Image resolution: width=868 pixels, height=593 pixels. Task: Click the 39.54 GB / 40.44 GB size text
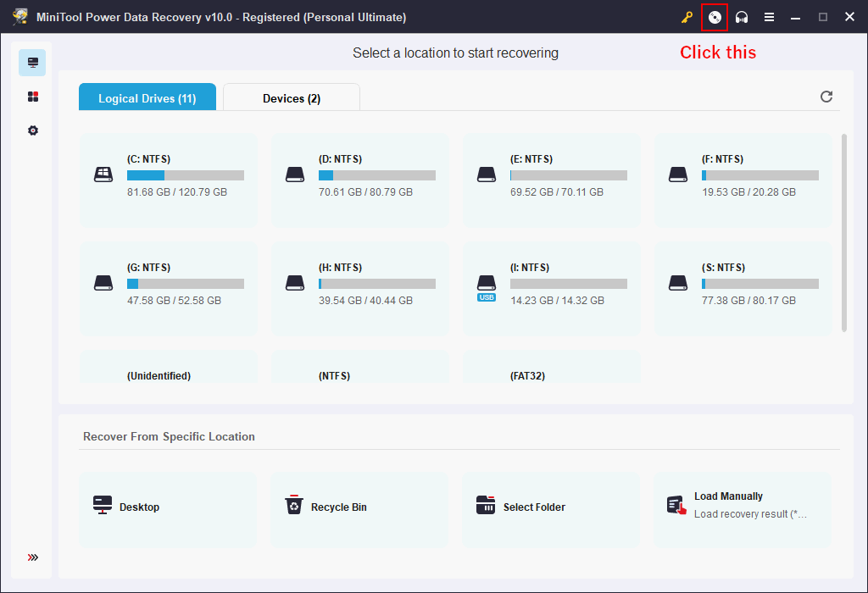click(366, 301)
